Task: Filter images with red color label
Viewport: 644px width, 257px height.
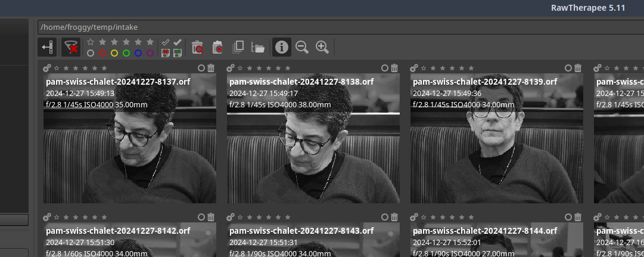Action: pos(102,53)
